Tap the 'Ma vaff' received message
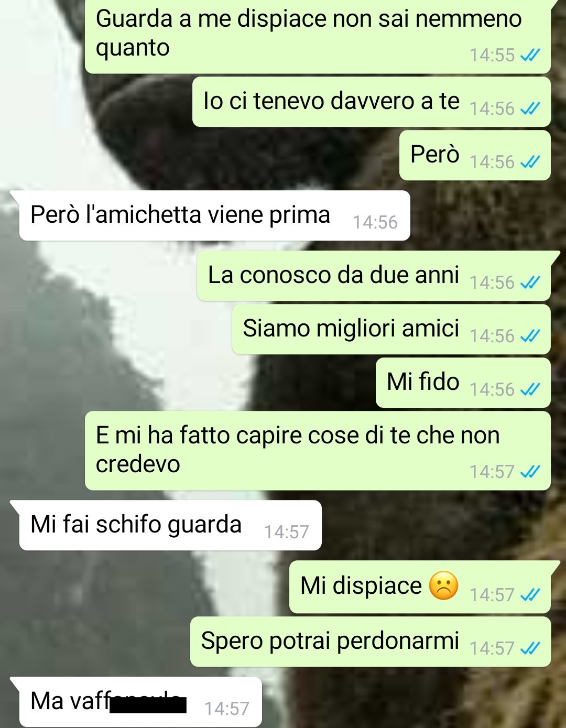 [140, 702]
